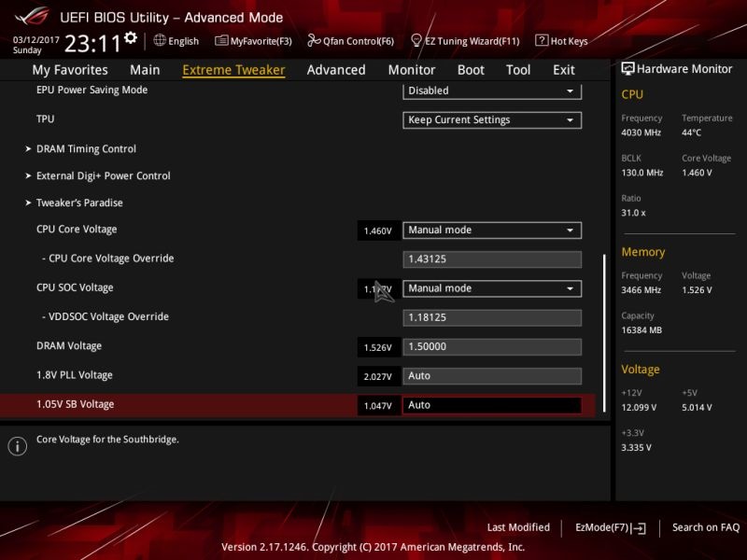Click the 1.460V CPU core readout
747x560 pixels.
(378, 231)
